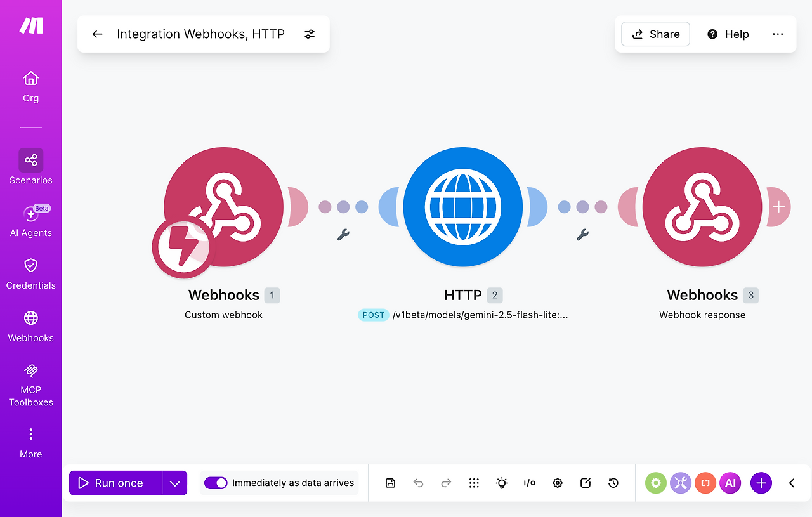Click the lightbulb explain flow icon
This screenshot has width=812, height=517.
(x=502, y=483)
